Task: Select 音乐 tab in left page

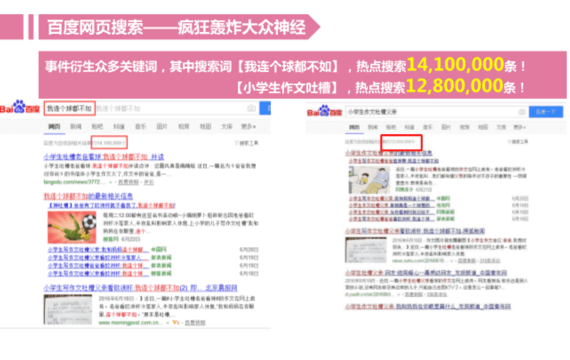Action: pyautogui.click(x=140, y=127)
